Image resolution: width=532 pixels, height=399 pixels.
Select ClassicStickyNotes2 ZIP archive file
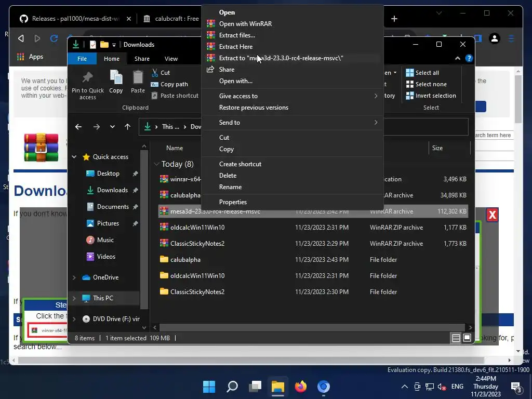point(313,244)
